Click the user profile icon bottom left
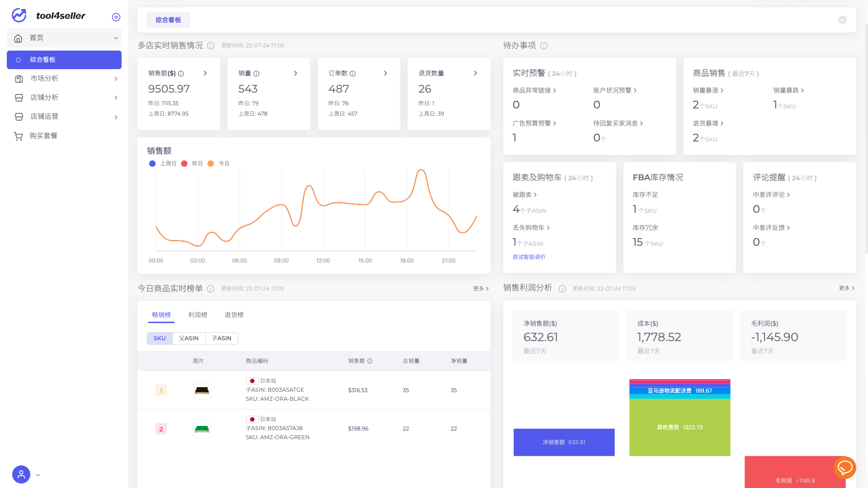 click(x=20, y=474)
